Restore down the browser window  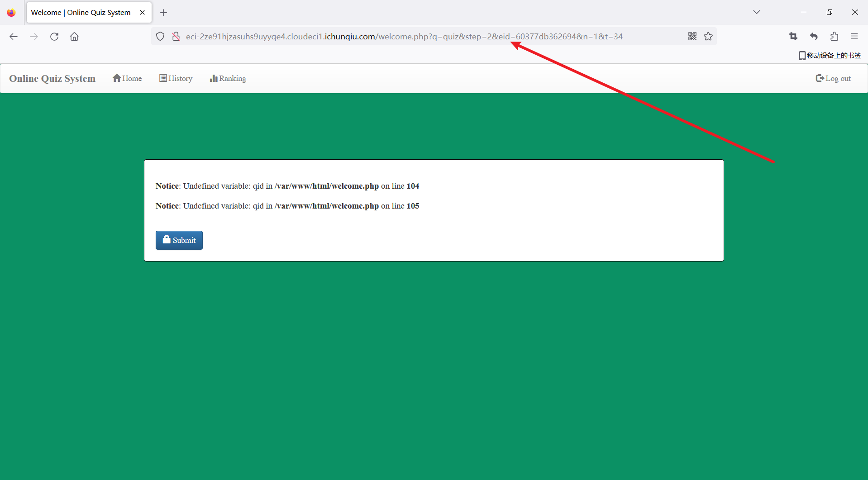830,12
